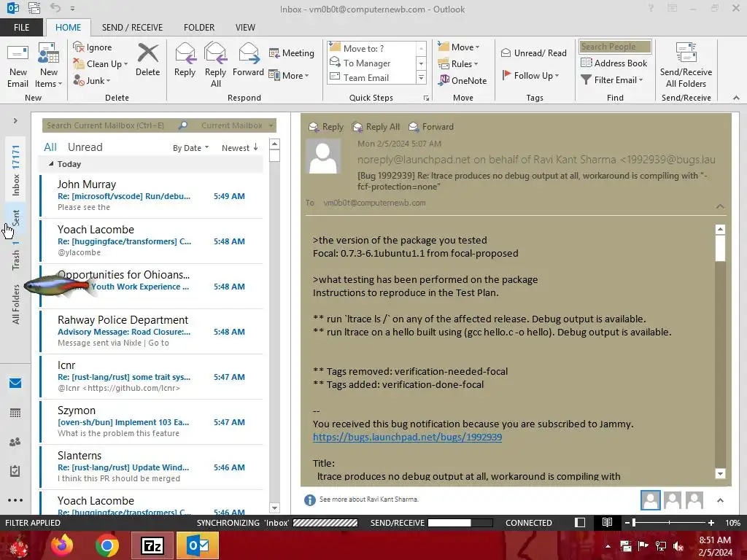
Task: Zoom in with the plus button
Action: [711, 523]
